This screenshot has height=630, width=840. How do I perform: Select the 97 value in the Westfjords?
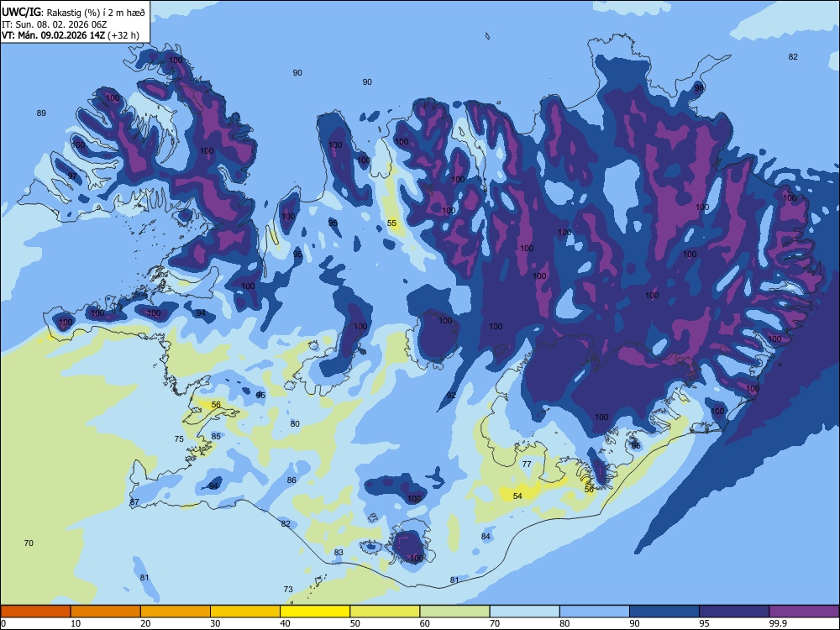coord(72,176)
